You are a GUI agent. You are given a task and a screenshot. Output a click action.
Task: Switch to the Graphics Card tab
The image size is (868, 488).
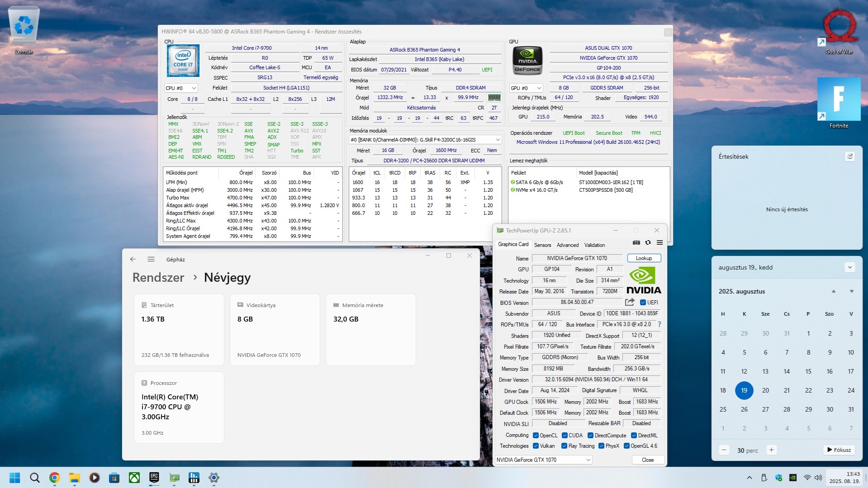point(513,244)
